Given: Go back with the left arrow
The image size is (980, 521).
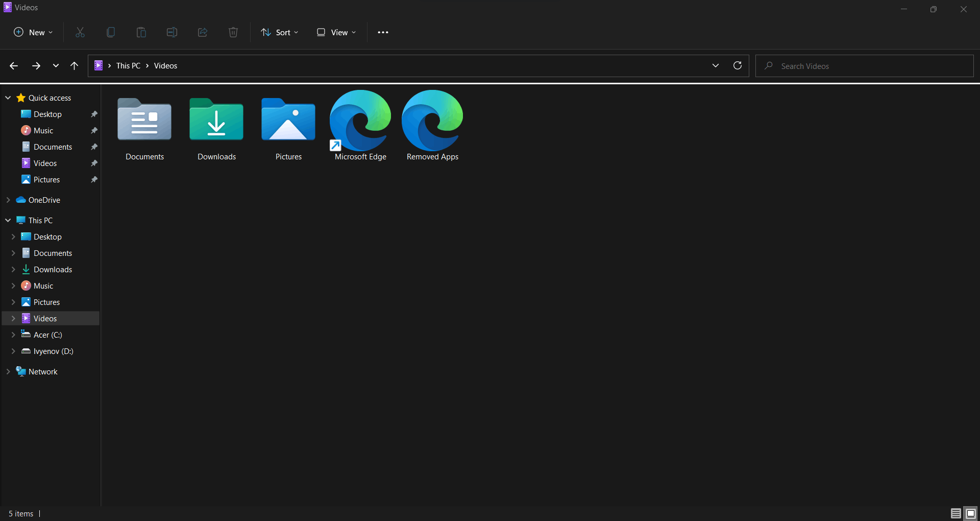Looking at the screenshot, I should coord(14,66).
